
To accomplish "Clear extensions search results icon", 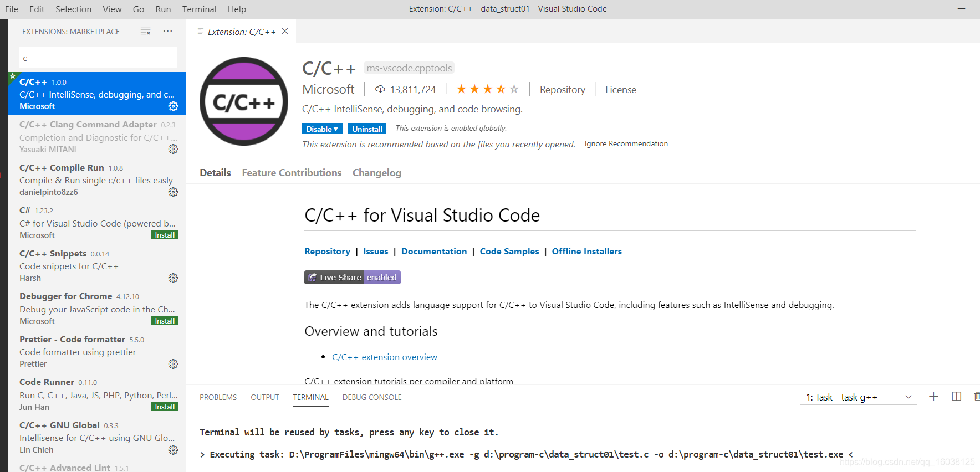I will 145,32.
